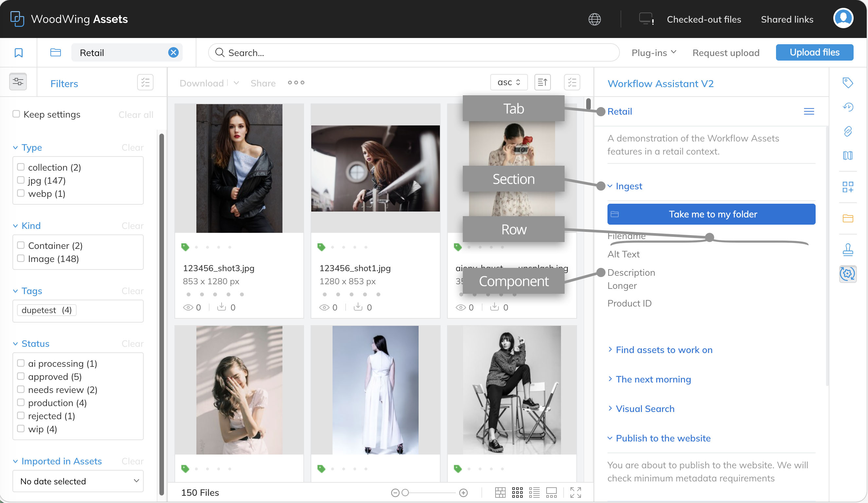Open the language globe icon

click(x=594, y=19)
